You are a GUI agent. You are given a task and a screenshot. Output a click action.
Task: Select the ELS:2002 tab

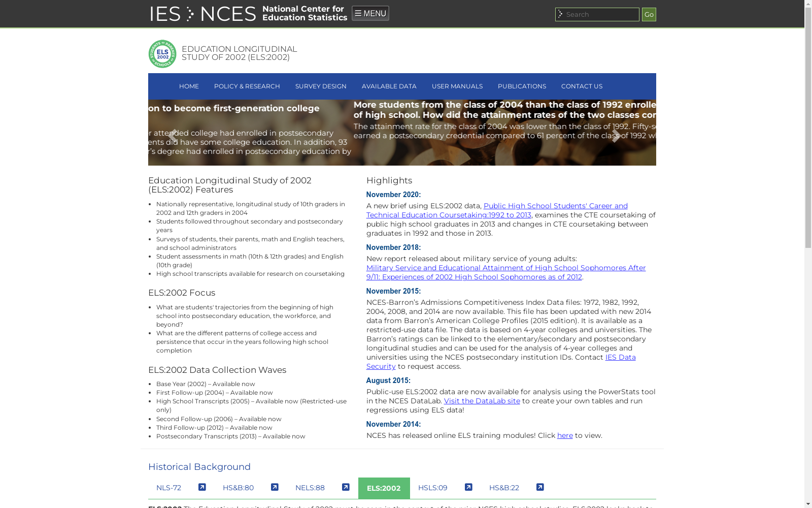click(x=384, y=488)
